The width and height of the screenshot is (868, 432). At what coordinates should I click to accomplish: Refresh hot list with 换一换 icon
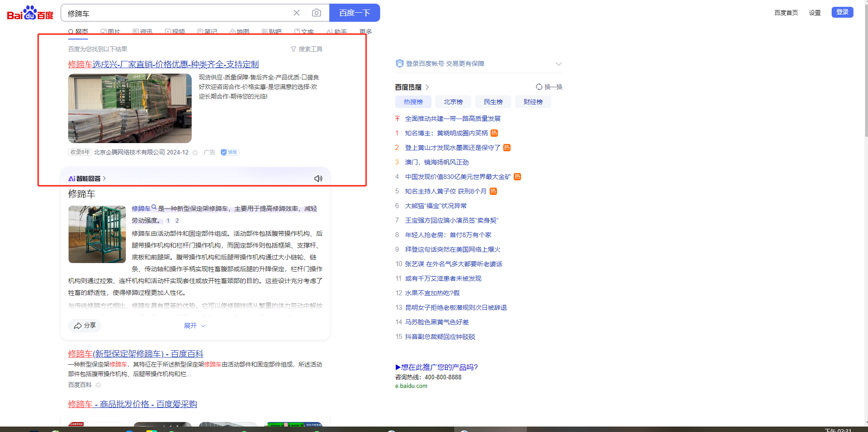539,87
